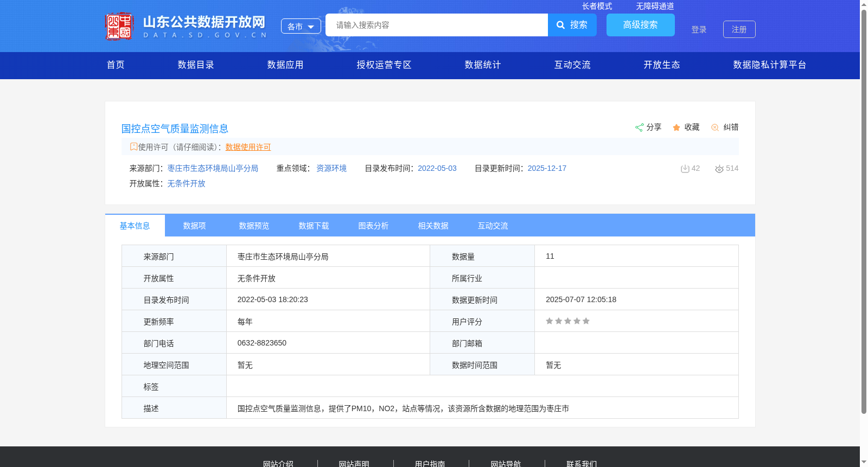This screenshot has width=868, height=467.
Task: Switch to the 相关数据 tab
Action: [433, 226]
